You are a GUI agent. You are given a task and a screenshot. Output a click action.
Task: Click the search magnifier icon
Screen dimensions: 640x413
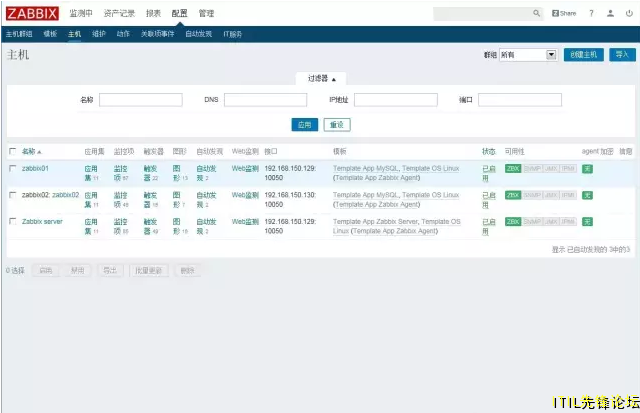pyautogui.click(x=536, y=13)
